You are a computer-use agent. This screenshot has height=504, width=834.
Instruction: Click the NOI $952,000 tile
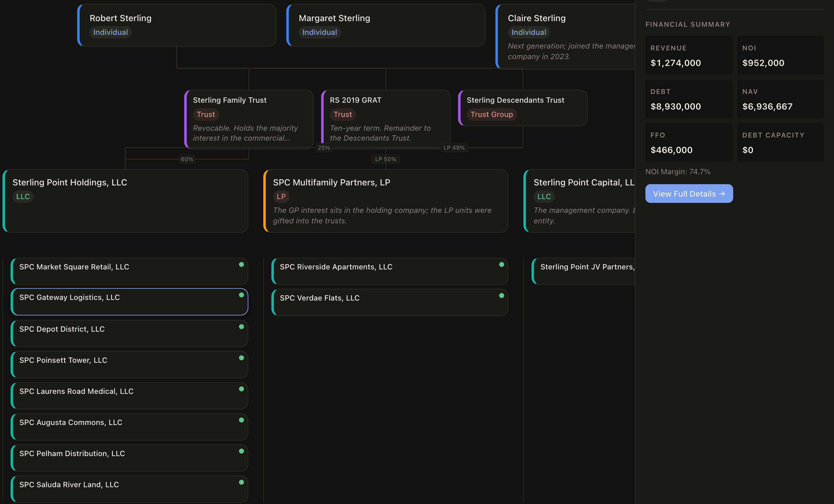tap(780, 55)
